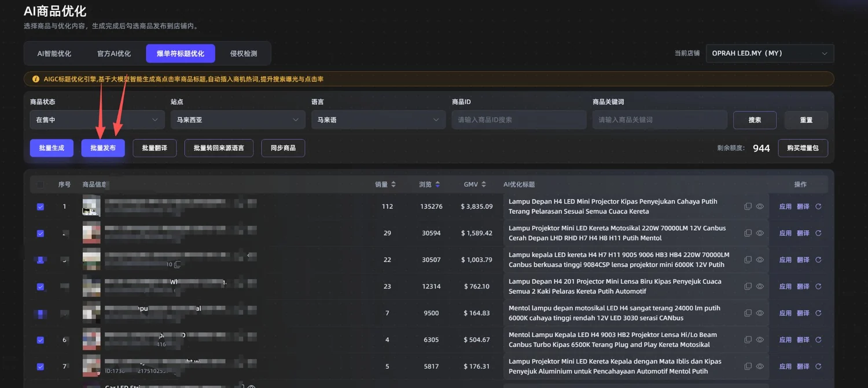Switch to the AI智能优化 tab
Image resolution: width=868 pixels, height=388 pixels.
click(x=54, y=53)
